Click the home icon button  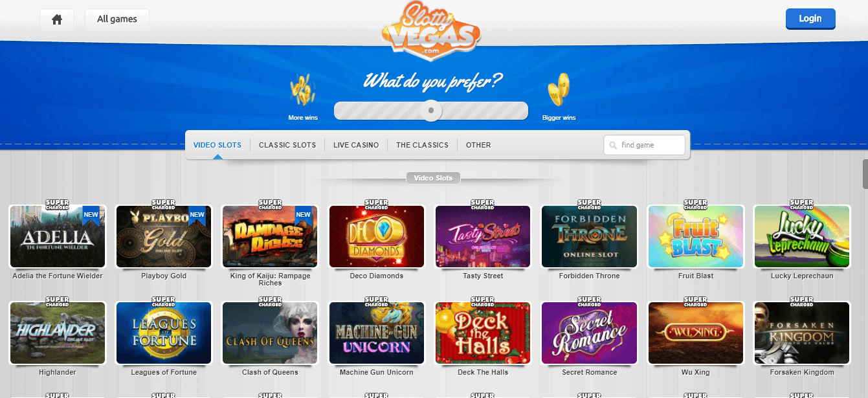point(57,19)
